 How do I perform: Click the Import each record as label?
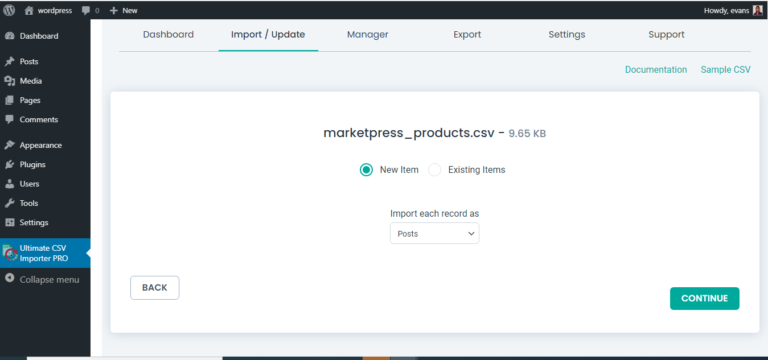(x=434, y=214)
